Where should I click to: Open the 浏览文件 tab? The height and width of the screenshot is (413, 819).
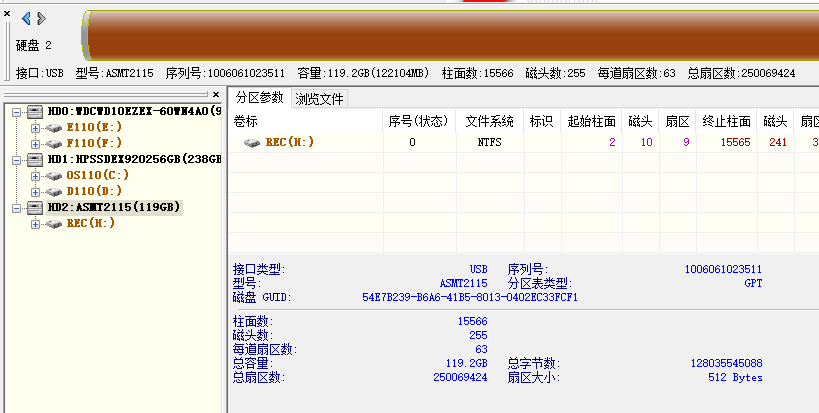(319, 99)
